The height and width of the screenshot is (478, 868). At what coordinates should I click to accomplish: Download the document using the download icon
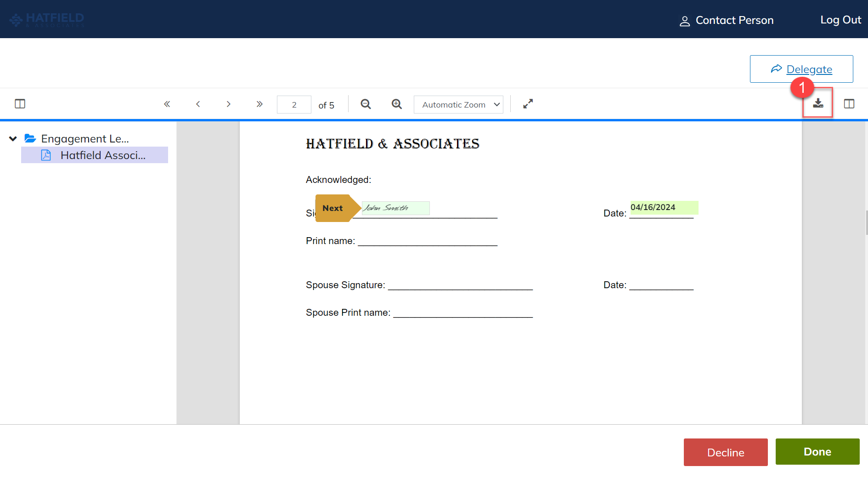pos(817,103)
